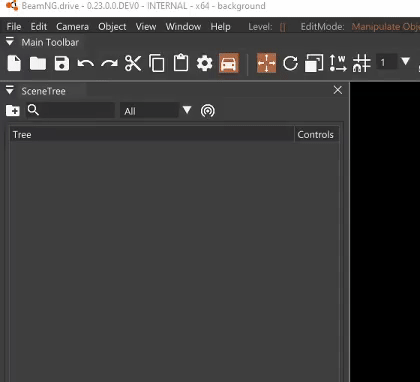Collapse the Main Toolbar panel triangle
The width and height of the screenshot is (420, 382).
click(x=10, y=42)
